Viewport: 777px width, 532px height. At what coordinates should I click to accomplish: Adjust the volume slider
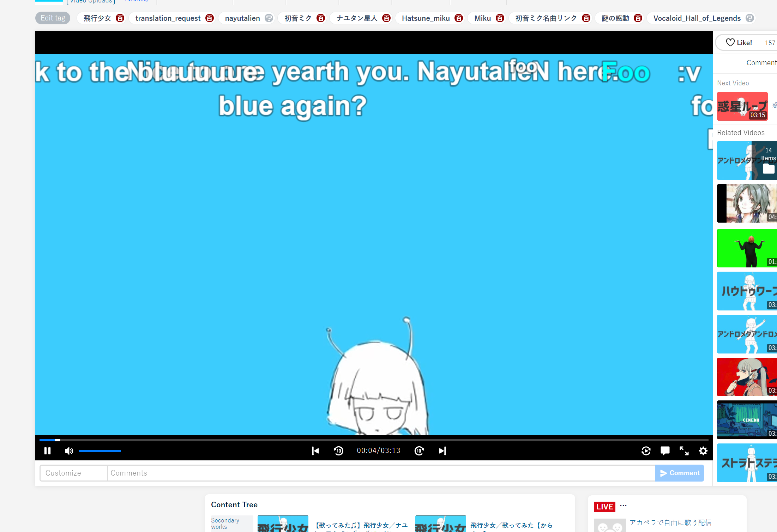click(100, 451)
